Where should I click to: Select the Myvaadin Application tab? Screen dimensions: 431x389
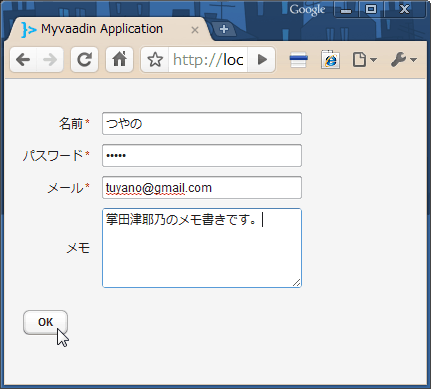pyautogui.click(x=109, y=29)
